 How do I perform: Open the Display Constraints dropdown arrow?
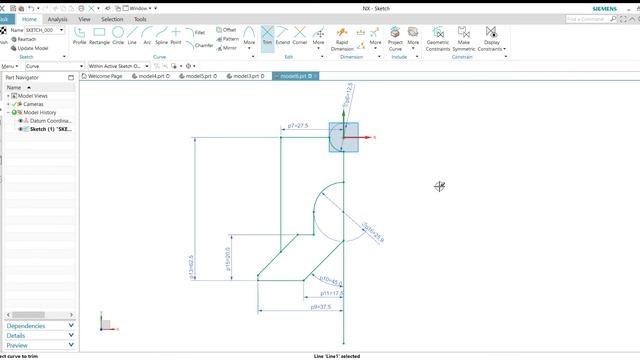pyautogui.click(x=504, y=49)
